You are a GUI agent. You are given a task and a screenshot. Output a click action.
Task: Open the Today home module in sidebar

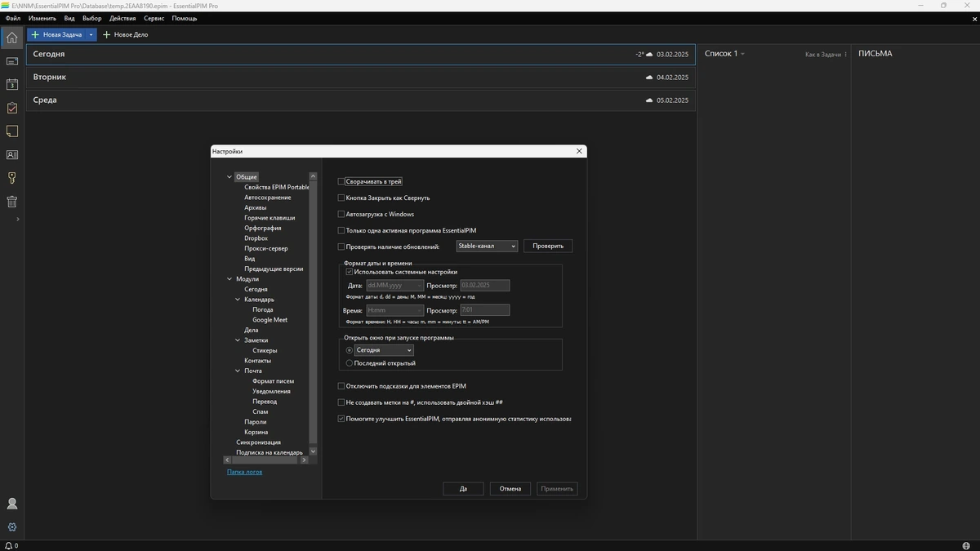pos(11,38)
